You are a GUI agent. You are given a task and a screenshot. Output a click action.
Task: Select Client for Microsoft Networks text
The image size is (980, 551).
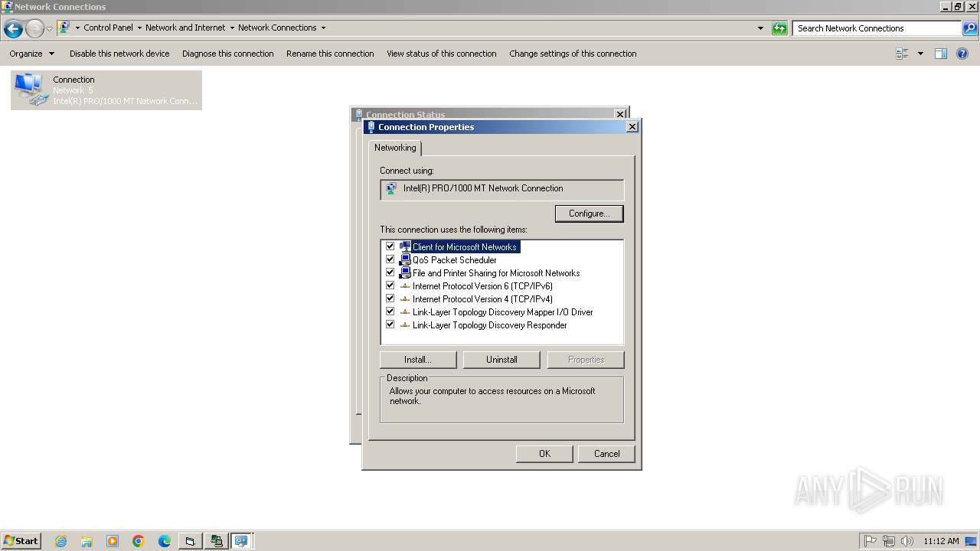coord(465,247)
